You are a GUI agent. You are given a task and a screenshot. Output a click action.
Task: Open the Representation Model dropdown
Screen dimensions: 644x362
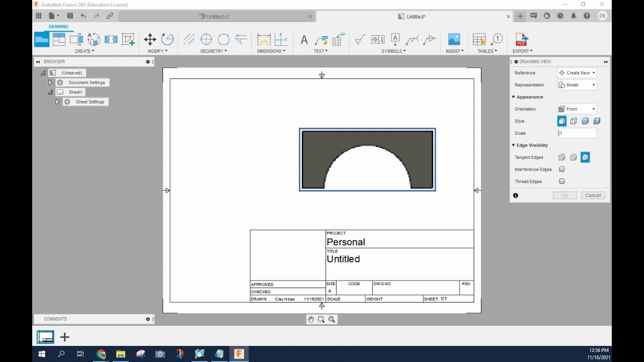click(x=577, y=85)
